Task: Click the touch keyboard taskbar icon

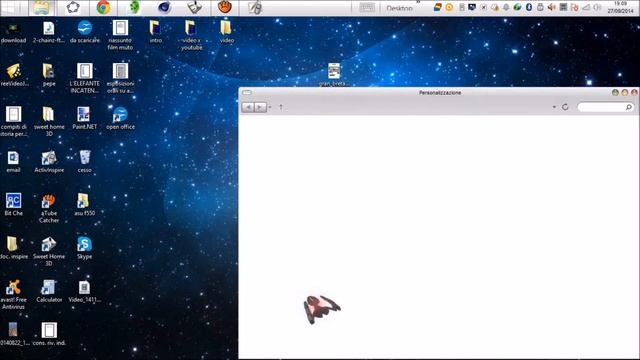Action: tap(367, 7)
